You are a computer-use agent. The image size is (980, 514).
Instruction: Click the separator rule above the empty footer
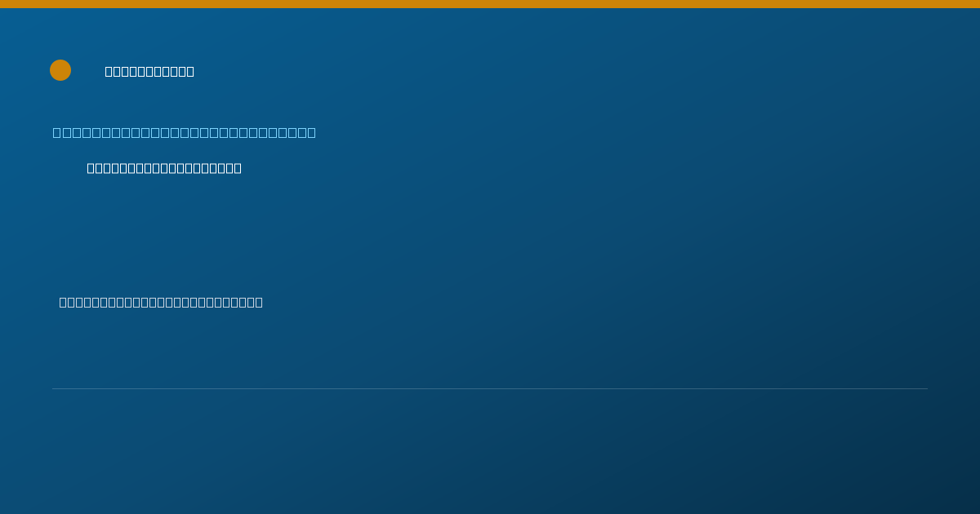[490, 388]
